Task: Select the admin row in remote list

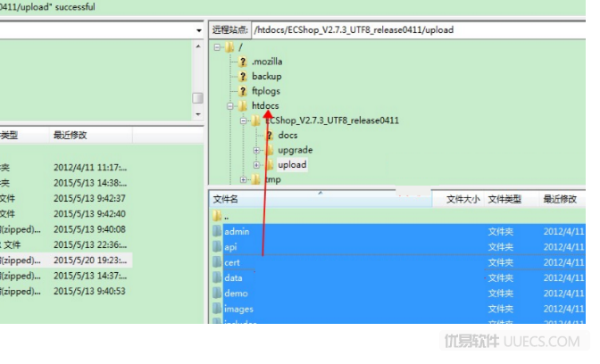Action: click(398, 231)
